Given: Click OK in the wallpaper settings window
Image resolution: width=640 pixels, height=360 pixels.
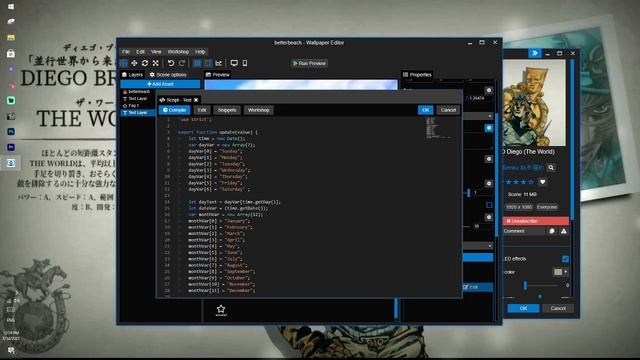Looking at the screenshot, I should tap(523, 308).
